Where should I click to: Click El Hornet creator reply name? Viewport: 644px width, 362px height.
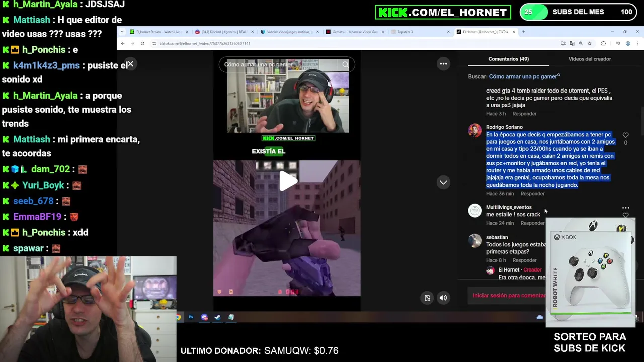click(x=509, y=270)
